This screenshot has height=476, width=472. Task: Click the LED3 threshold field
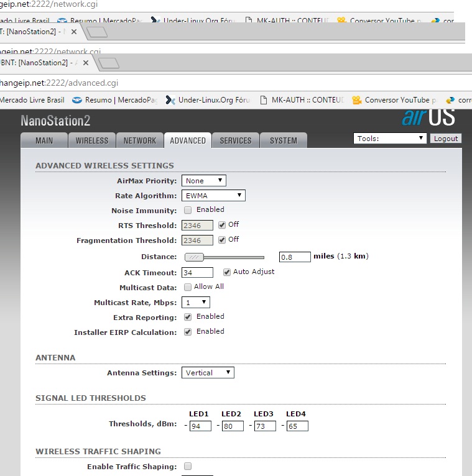(265, 426)
